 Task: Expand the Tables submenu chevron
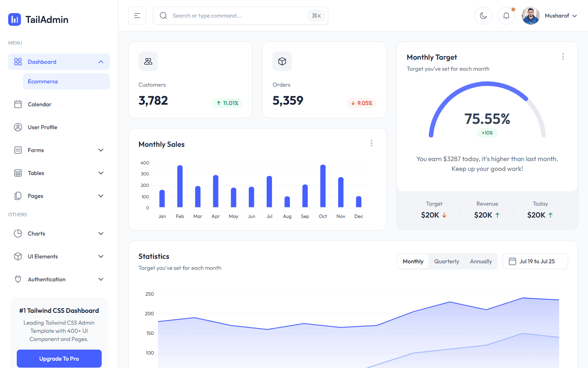point(101,173)
